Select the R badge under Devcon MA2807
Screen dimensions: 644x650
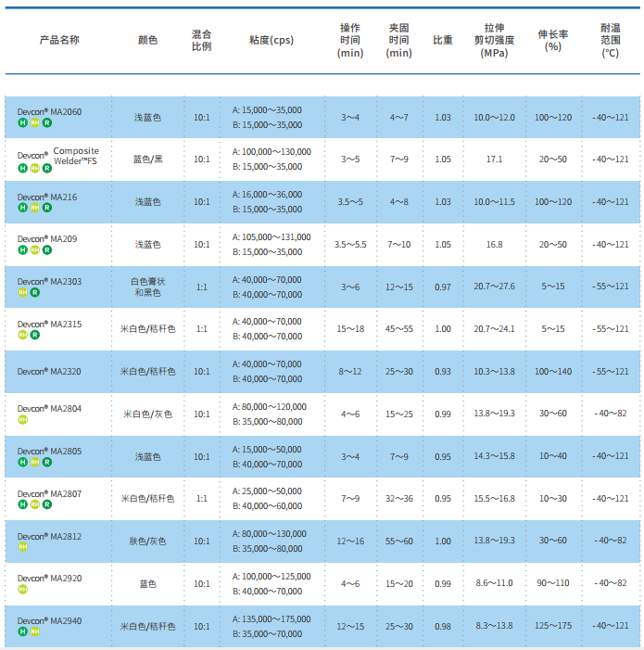47,504
